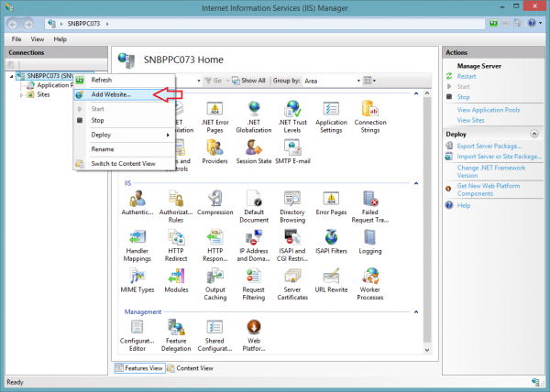
Task: Open Server Certificates feature
Action: point(292,284)
